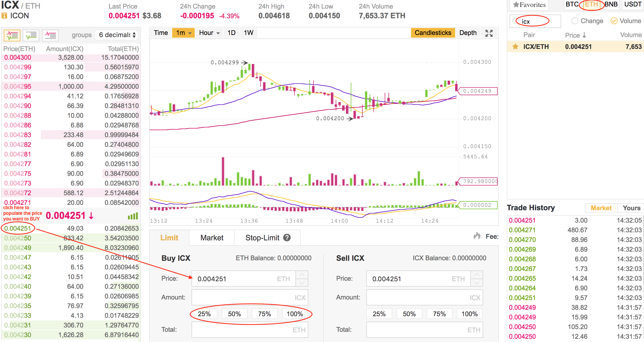This screenshot has height=342, width=644.
Task: Switch to Depth chart view
Action: point(468,33)
